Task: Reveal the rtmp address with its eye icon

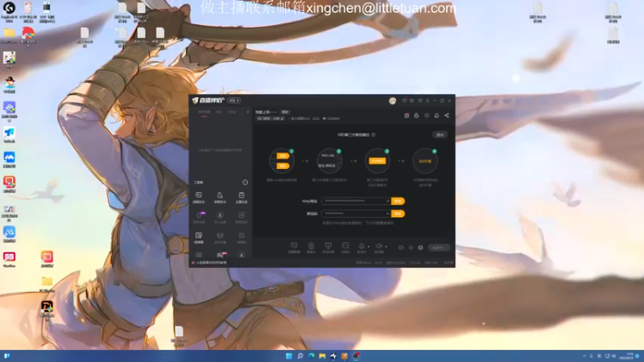Action: 388,201
